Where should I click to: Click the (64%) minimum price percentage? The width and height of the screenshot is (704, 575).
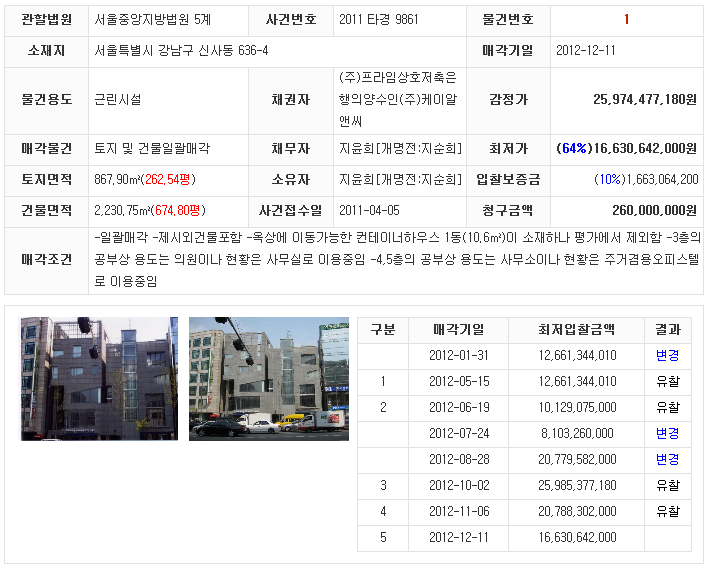click(574, 149)
